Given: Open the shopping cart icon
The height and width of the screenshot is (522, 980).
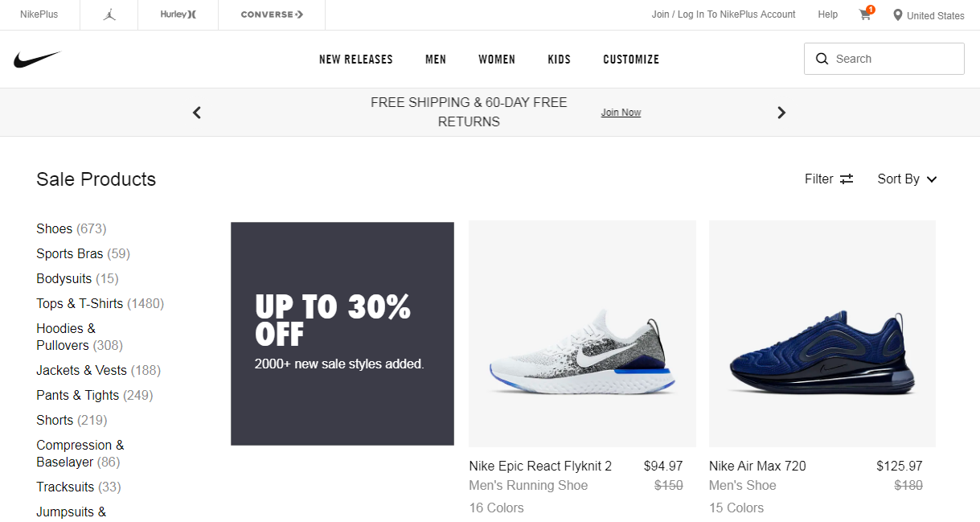Looking at the screenshot, I should coord(865,14).
